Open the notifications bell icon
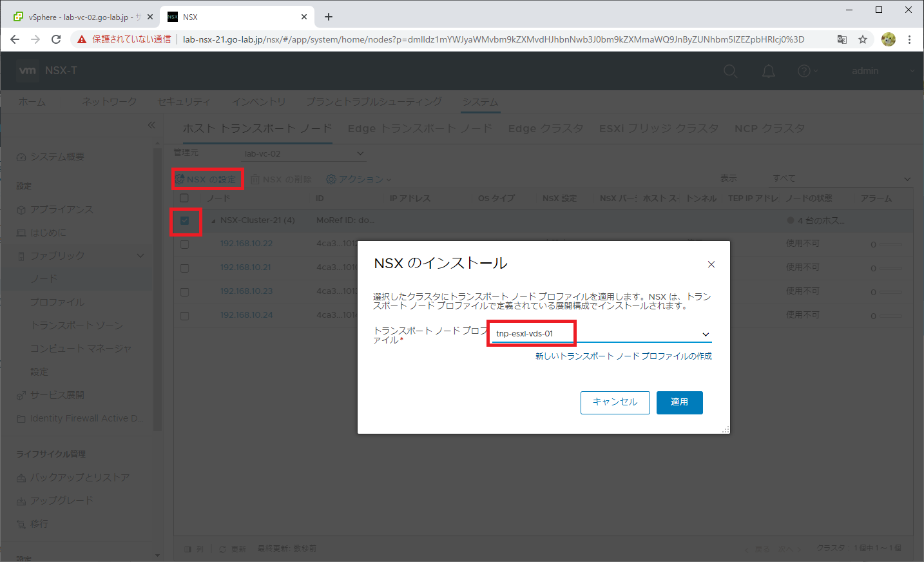This screenshot has height=562, width=924. tap(769, 71)
